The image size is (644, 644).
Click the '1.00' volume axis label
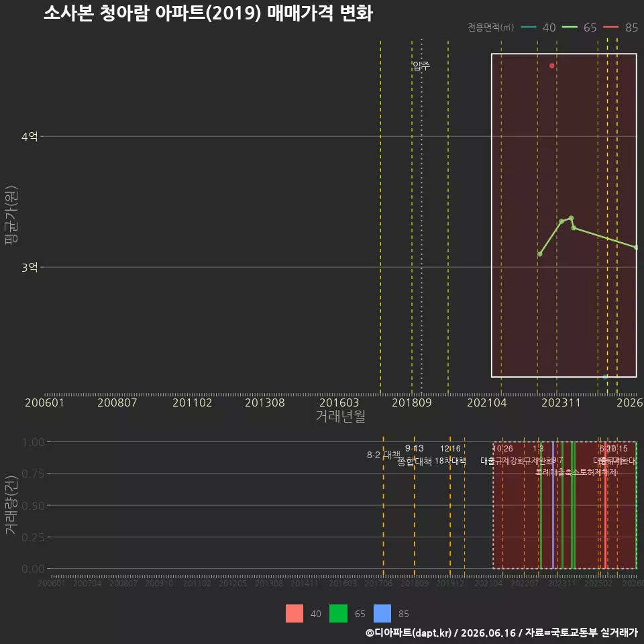[34, 442]
